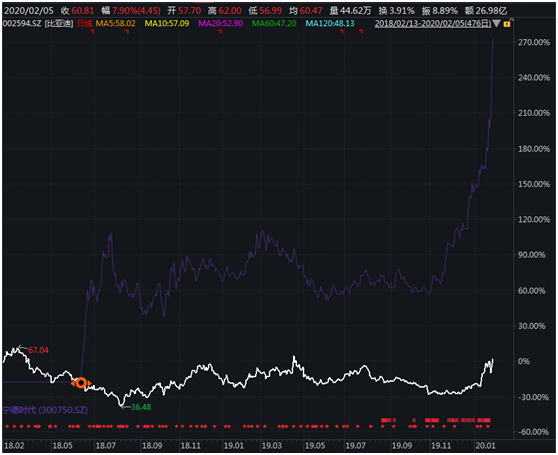Click the 18.07 time axis label
Viewport: 558px width, 455px height.
(x=106, y=446)
